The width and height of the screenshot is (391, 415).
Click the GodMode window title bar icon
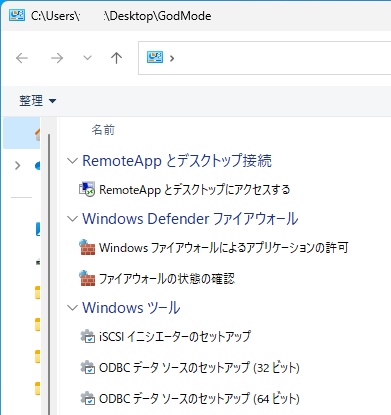coord(17,15)
